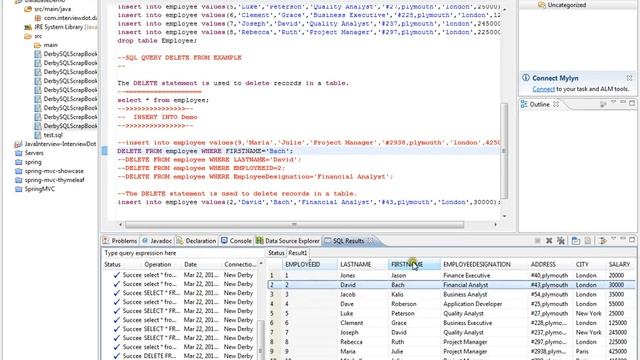Click the editor horizontal scrollbar thumb
The height and width of the screenshot is (360, 640).
click(294, 224)
